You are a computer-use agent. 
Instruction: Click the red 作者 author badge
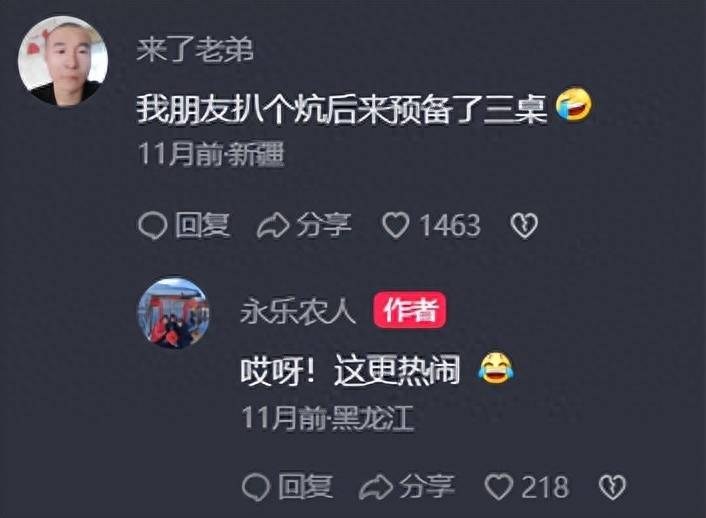pyautogui.click(x=410, y=310)
